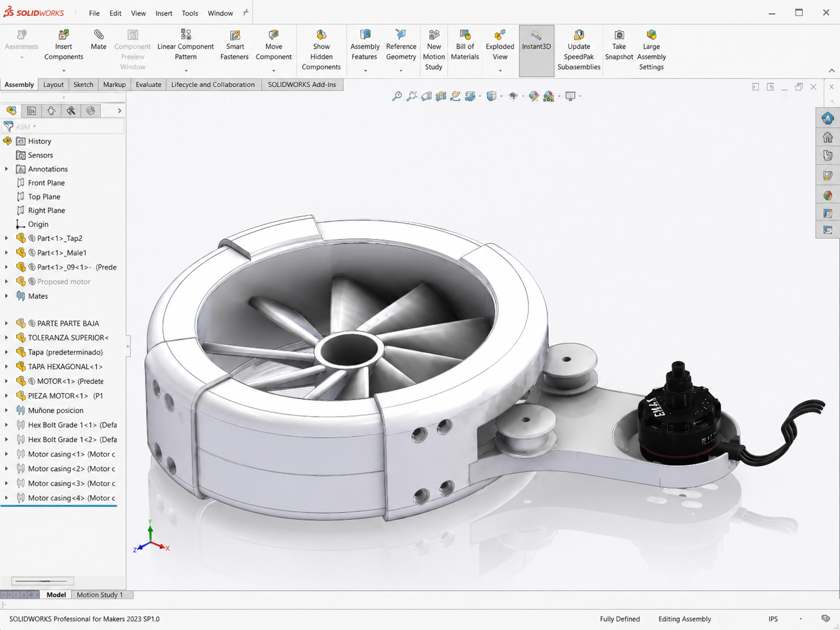840x630 pixels.
Task: Collapse the CommandManager ribbon
Action: [831, 71]
